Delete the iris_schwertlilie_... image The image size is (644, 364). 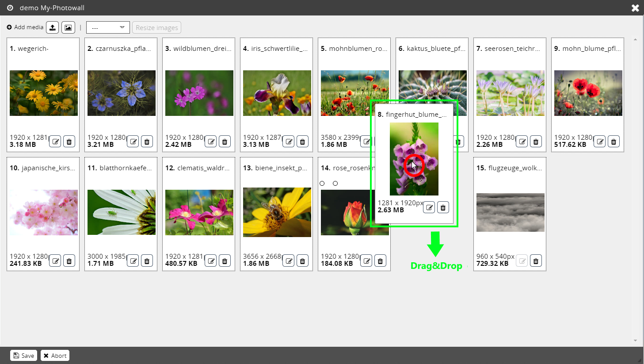pyautogui.click(x=302, y=142)
